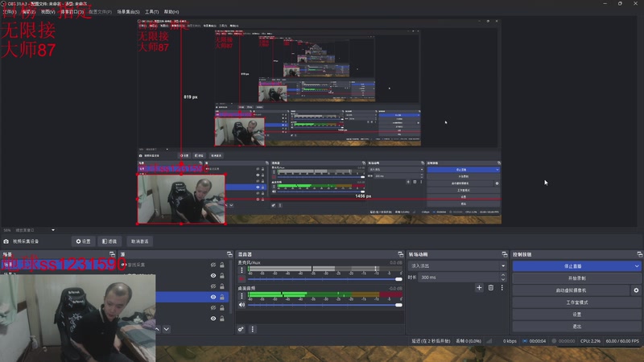The height and width of the screenshot is (362, 644).
Task: Click the network signal bars status icon
Action: pyautogui.click(x=489, y=341)
